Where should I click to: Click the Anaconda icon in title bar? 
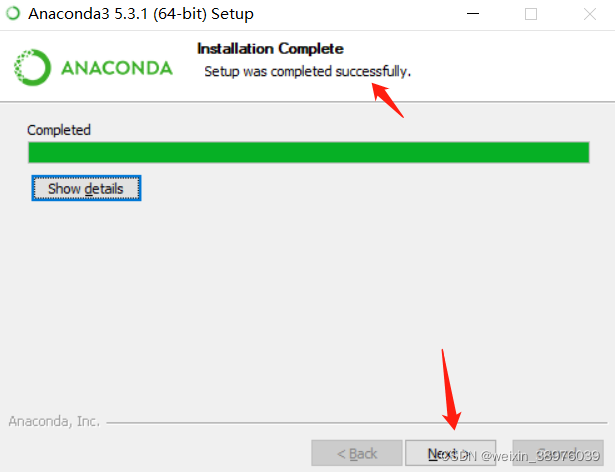click(13, 13)
